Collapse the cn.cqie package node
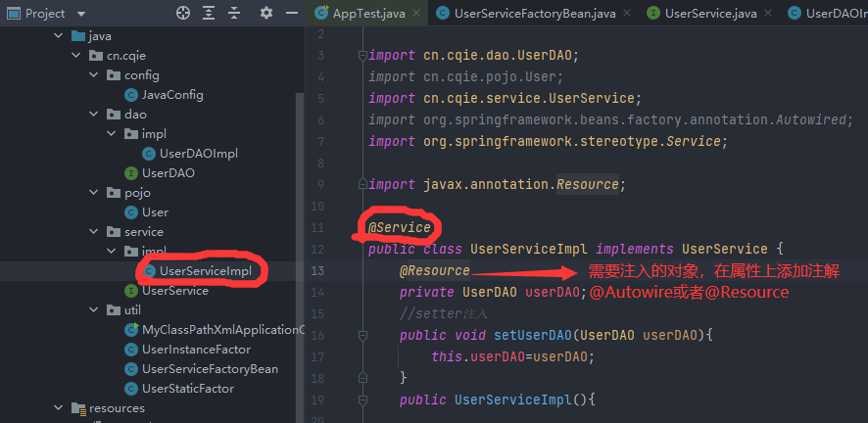868x423 pixels. tap(76, 55)
